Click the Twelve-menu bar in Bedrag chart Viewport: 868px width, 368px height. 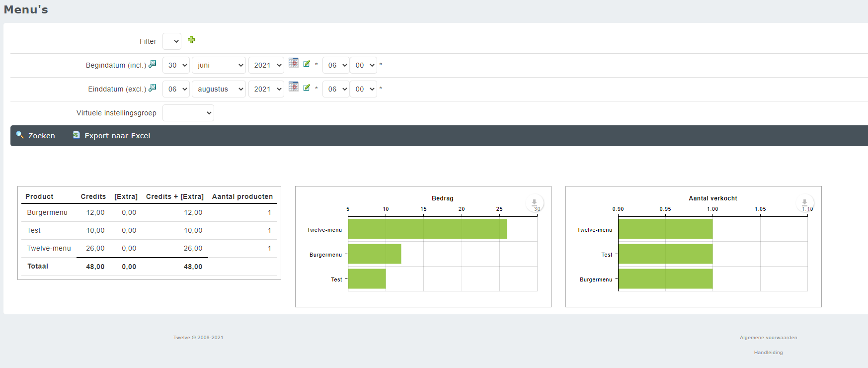pos(427,229)
